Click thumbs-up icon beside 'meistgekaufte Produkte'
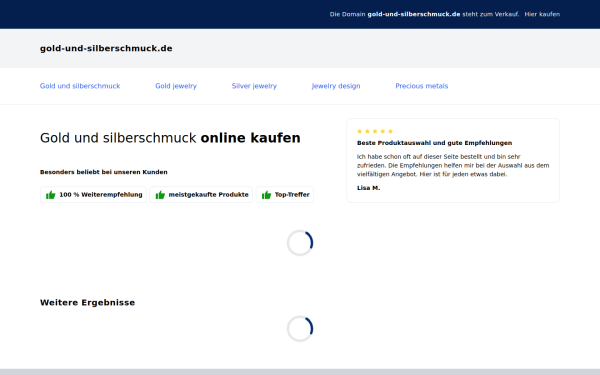600x375 pixels. click(160, 195)
